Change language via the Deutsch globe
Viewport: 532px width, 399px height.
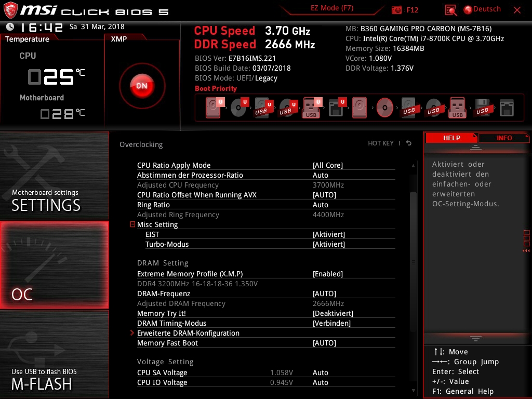(482, 9)
